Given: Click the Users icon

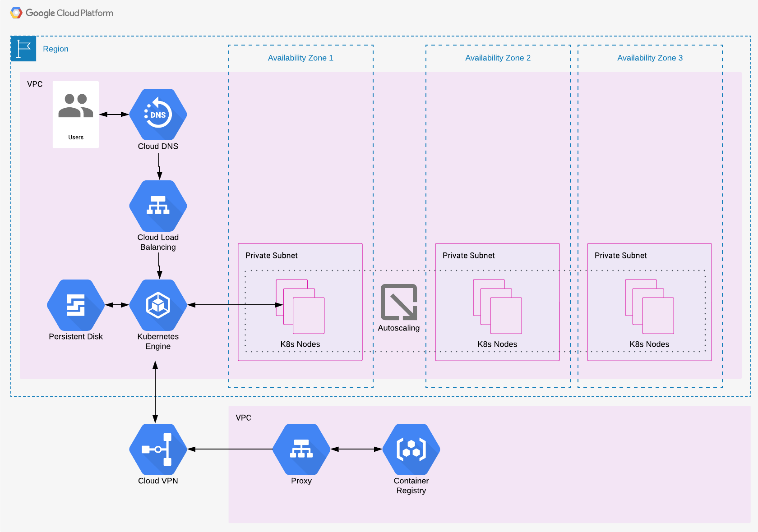Looking at the screenshot, I should tap(76, 106).
